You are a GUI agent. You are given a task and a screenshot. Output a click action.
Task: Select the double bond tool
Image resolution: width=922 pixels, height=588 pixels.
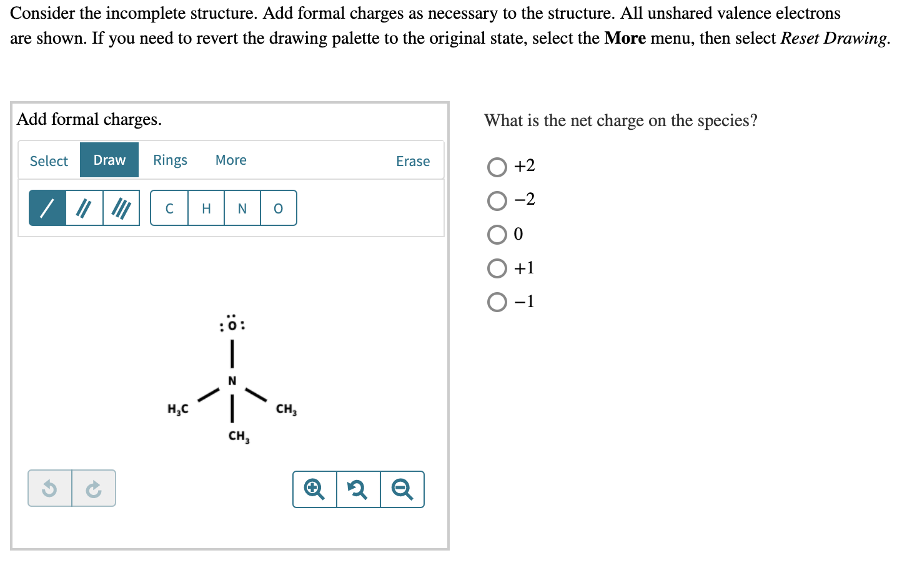click(x=84, y=207)
